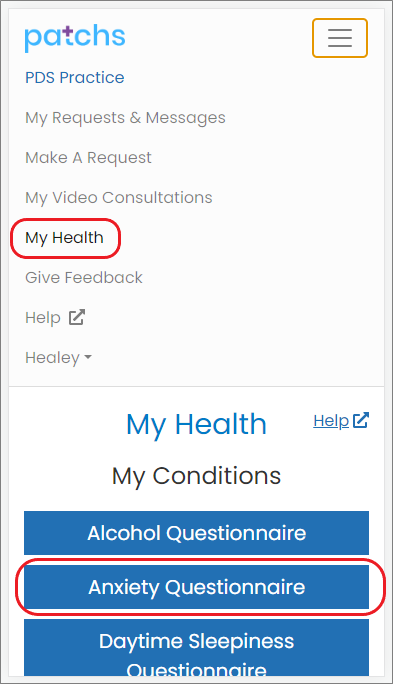This screenshot has height=684, width=393.
Task: Select My Health in the navigation list
Action: 65,238
